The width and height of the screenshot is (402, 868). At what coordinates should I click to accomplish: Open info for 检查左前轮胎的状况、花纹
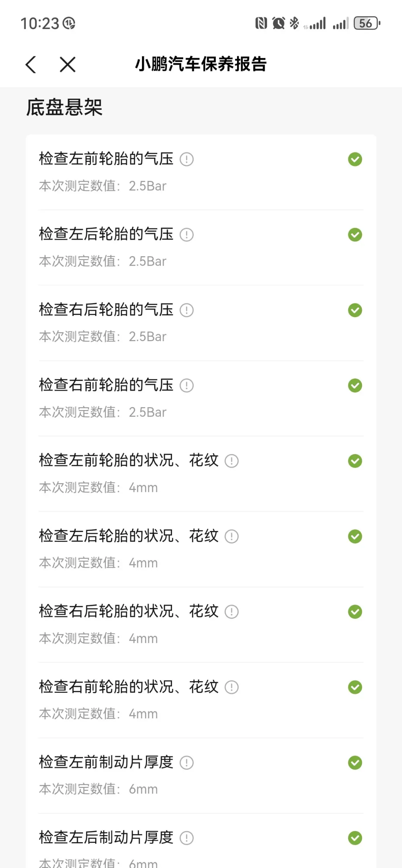231,461
